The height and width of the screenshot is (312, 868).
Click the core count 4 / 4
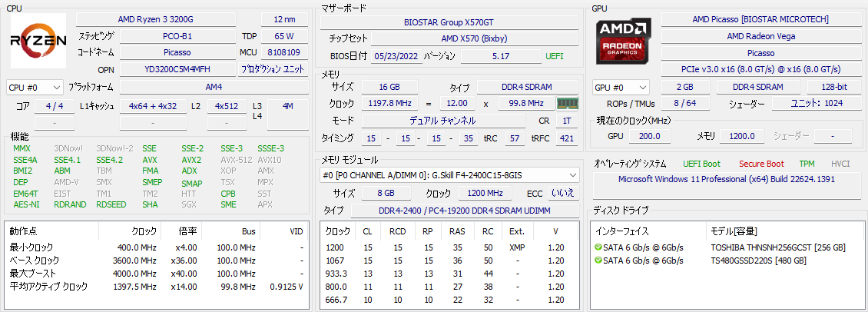tap(55, 106)
